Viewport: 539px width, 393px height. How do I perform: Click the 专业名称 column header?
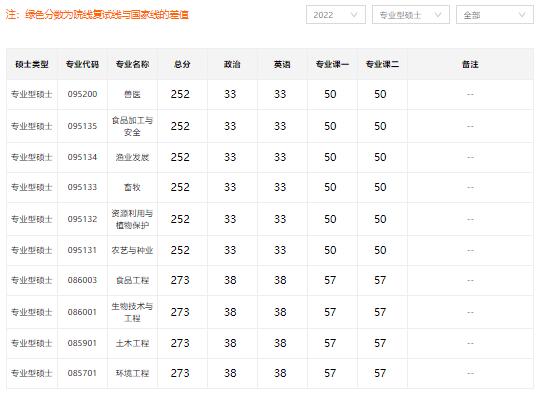pos(132,64)
